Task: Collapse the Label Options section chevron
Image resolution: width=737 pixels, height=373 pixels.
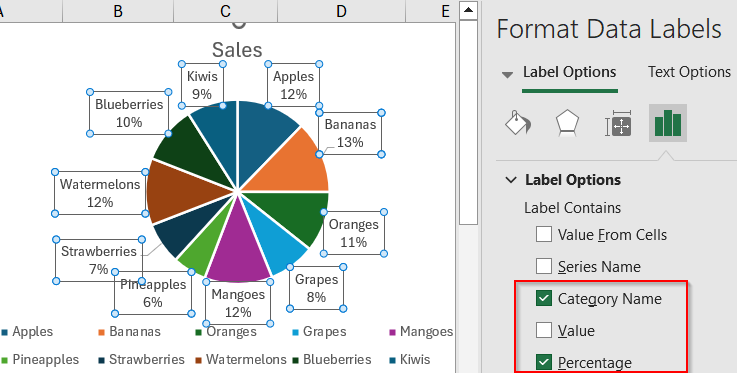Action: tap(511, 180)
